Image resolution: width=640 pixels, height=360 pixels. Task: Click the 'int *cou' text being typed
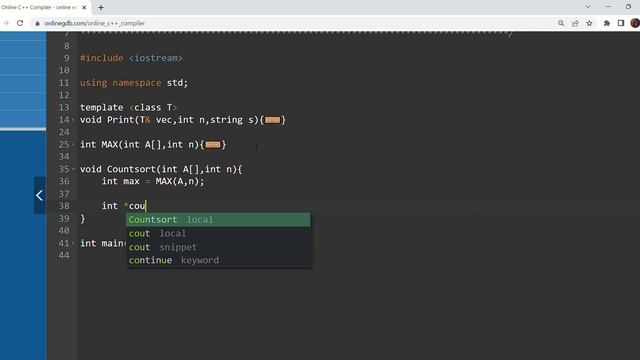(x=124, y=206)
